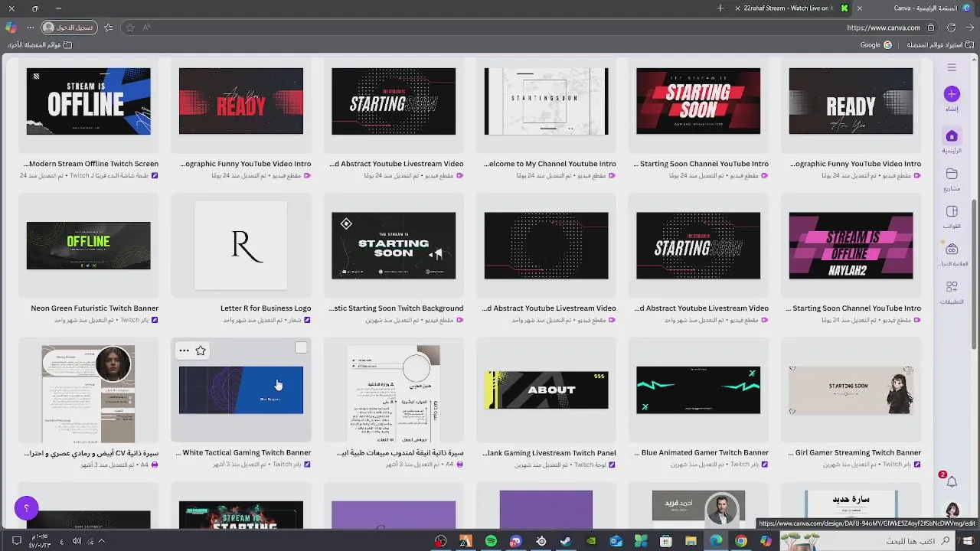The image size is (980, 551).
Task: Open the other favorites folder
Action: coord(40,45)
